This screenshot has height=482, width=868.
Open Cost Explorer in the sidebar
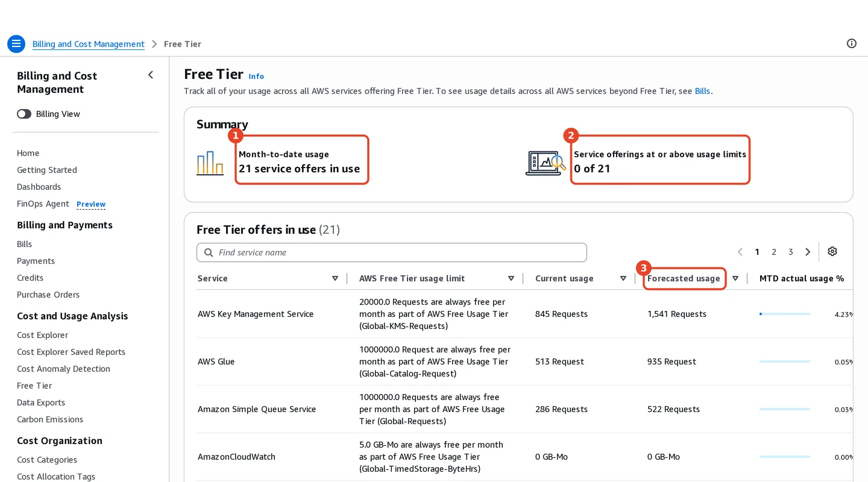point(42,335)
